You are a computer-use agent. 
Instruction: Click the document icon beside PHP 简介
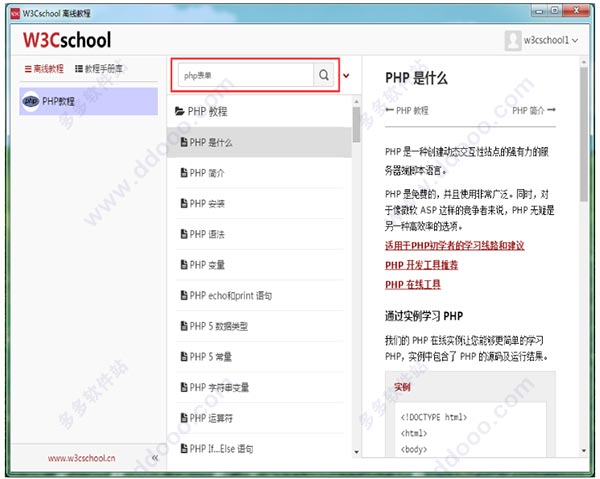[x=184, y=173]
